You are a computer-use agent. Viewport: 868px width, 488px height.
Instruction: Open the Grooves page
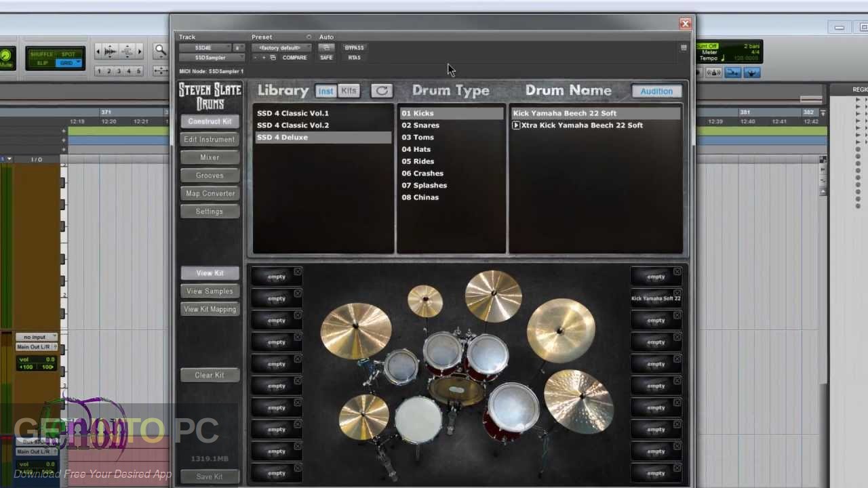click(x=210, y=176)
